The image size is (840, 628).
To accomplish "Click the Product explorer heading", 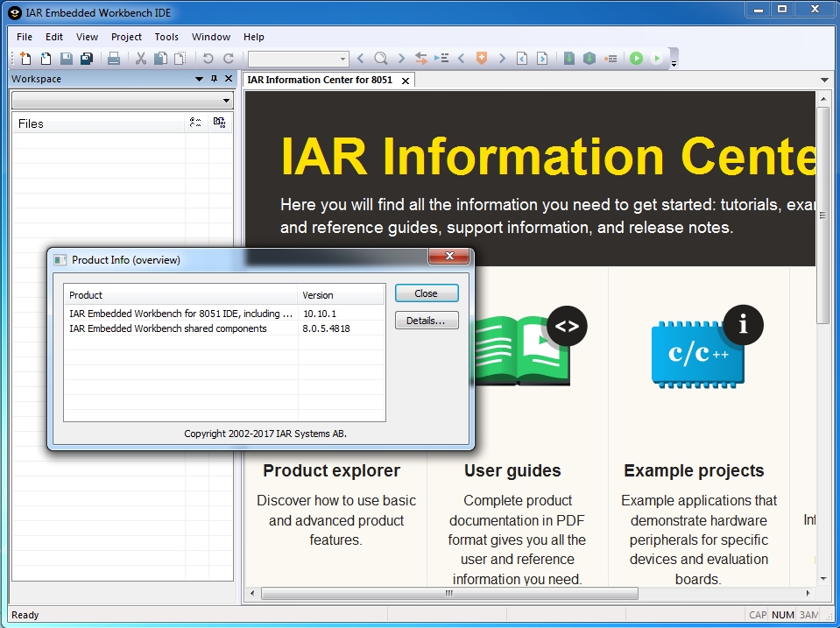I will pos(332,470).
